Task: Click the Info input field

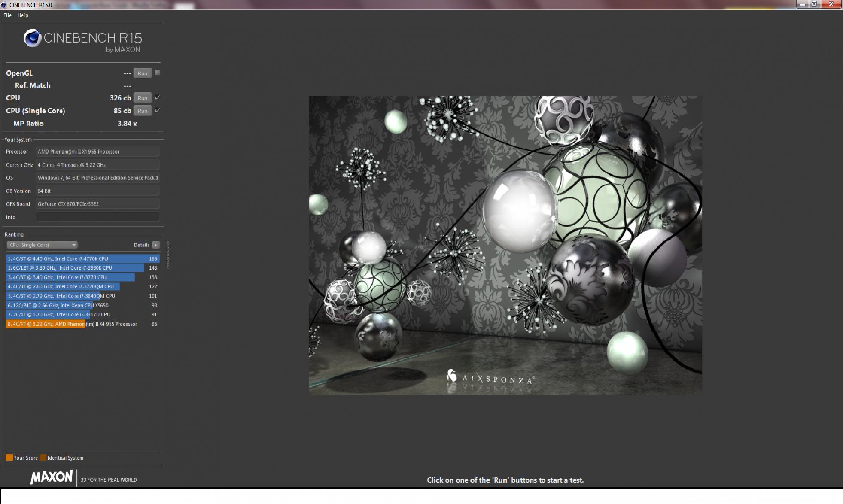Action: pos(97,217)
